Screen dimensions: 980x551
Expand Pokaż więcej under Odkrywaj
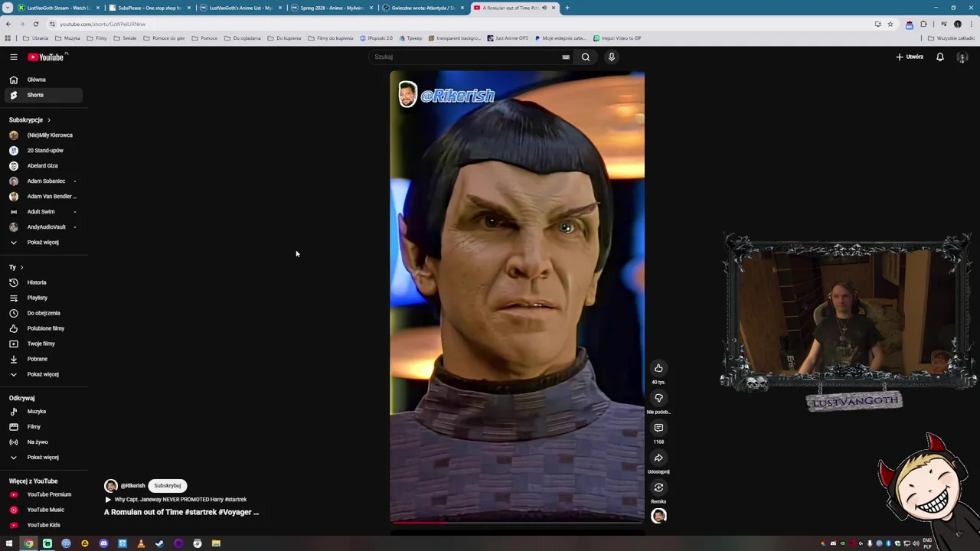(x=42, y=457)
